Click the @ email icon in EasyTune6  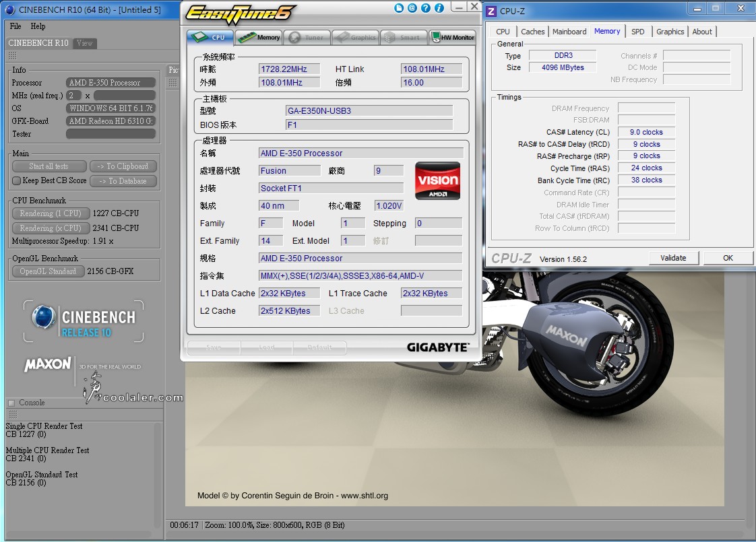point(412,7)
